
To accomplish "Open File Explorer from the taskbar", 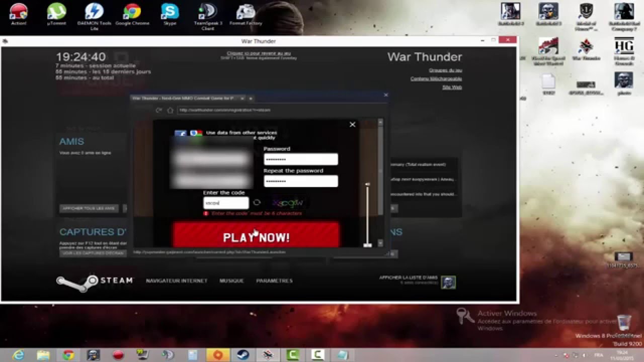I will point(44,355).
